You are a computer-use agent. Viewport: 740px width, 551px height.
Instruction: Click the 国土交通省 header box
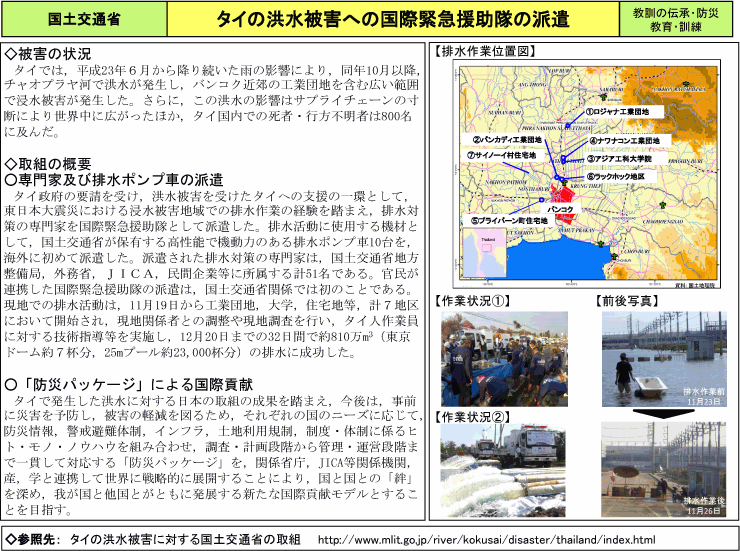tap(84, 19)
